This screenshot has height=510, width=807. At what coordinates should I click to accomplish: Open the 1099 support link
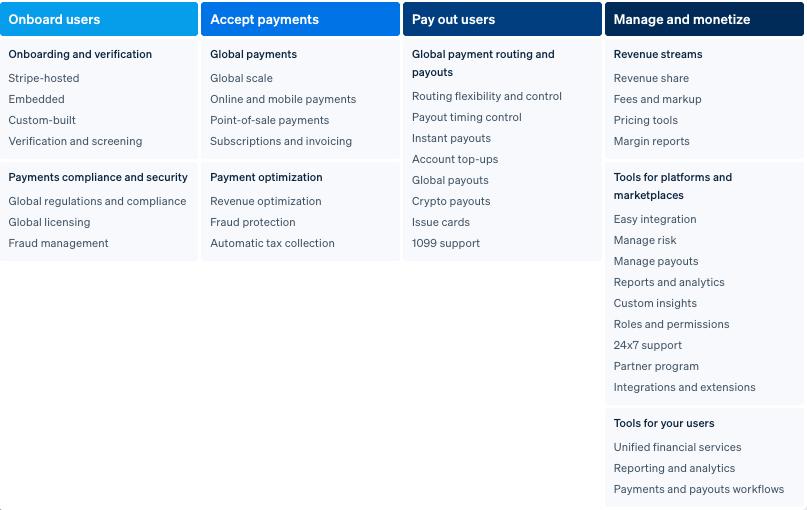[x=446, y=243]
